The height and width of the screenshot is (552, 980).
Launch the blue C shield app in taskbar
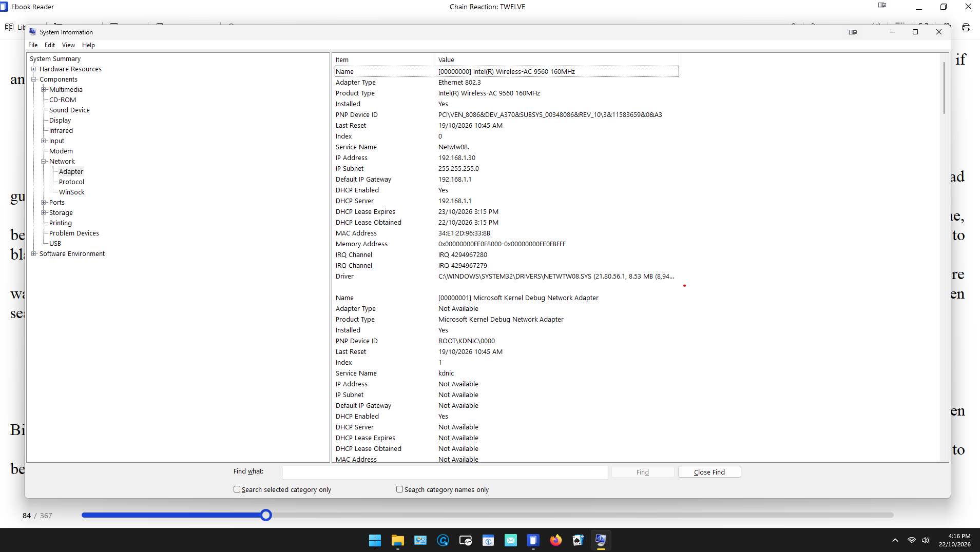[x=443, y=540]
